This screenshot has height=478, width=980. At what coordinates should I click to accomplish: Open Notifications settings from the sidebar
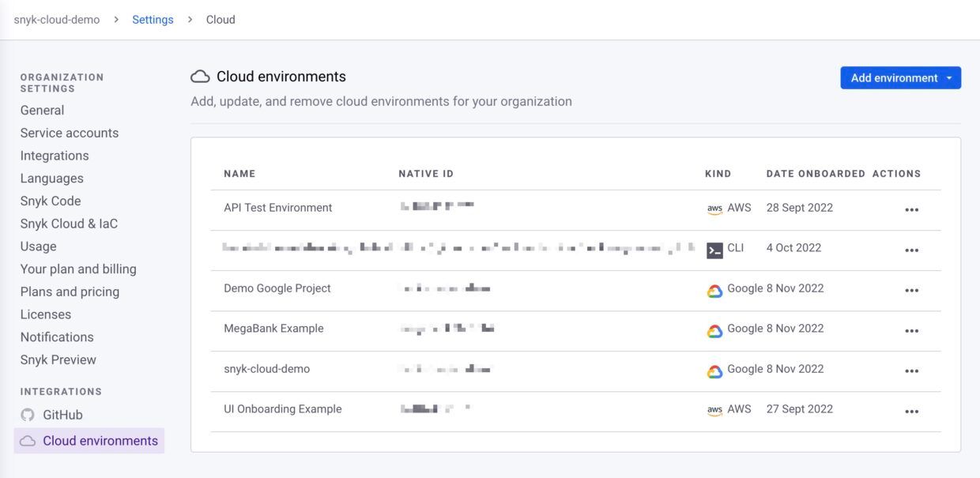click(x=57, y=337)
